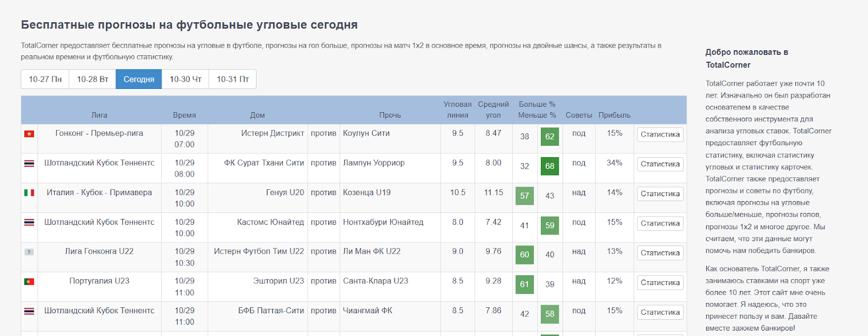Open Статистика for Истерн Дистрикт match
868x336 pixels.
(x=660, y=134)
